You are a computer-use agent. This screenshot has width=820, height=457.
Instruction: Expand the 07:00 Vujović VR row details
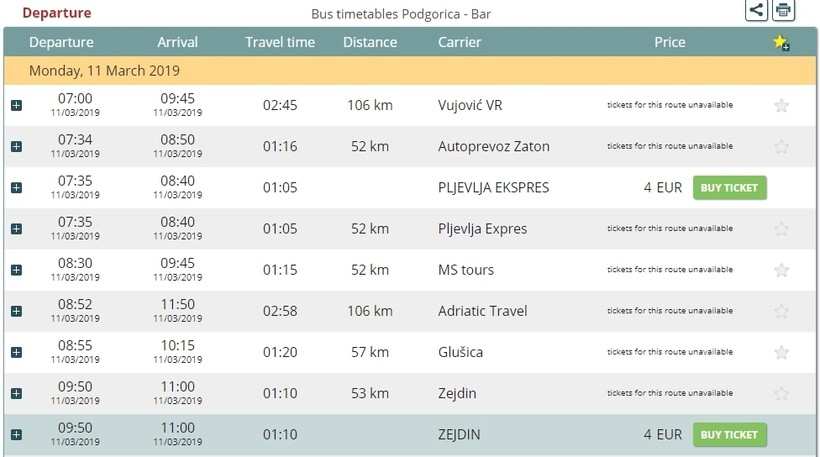16,105
